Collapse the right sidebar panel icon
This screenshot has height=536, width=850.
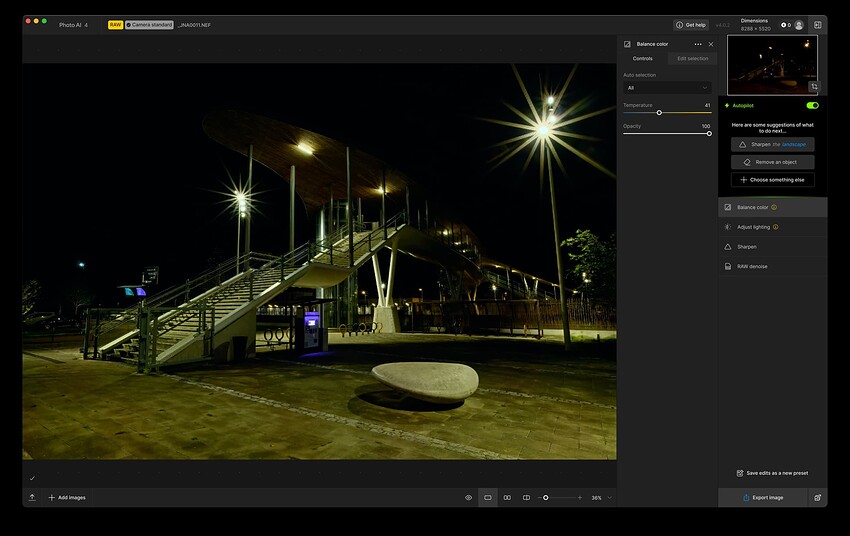click(817, 24)
